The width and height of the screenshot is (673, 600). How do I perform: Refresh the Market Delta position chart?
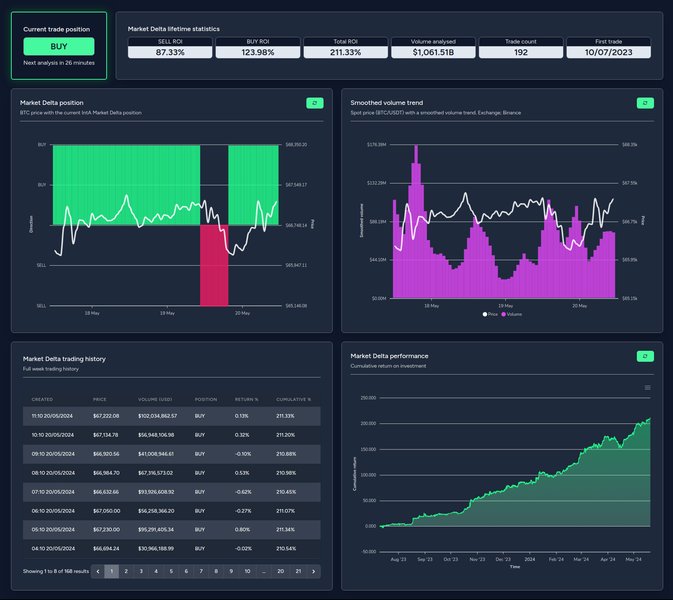(315, 103)
